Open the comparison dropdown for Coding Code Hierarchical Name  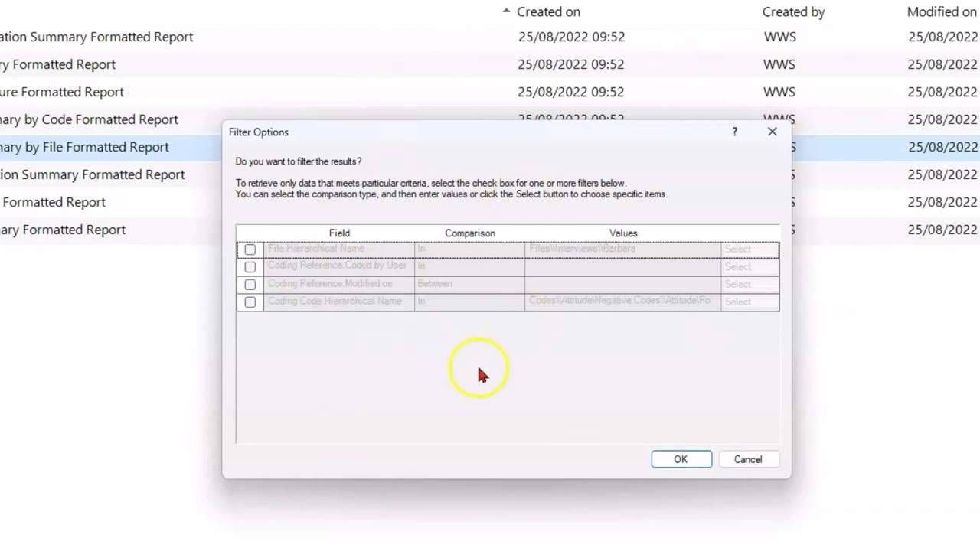469,302
